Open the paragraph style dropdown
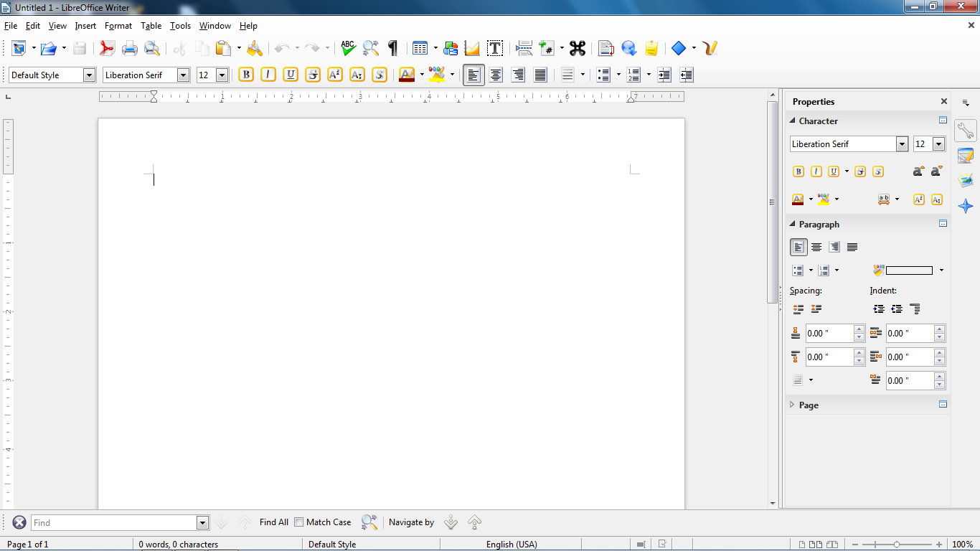Image resolution: width=980 pixels, height=551 pixels. [90, 75]
